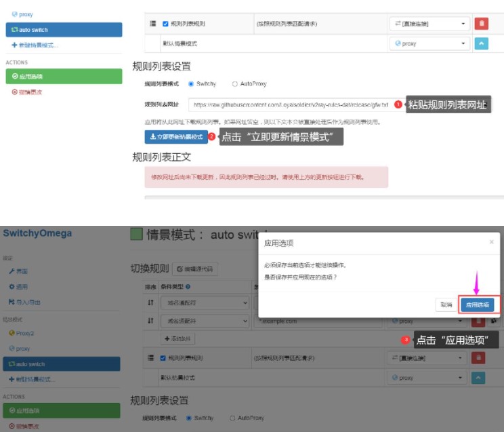Click help icon beside 条件类型 header
504x432 pixels.
tap(188, 287)
